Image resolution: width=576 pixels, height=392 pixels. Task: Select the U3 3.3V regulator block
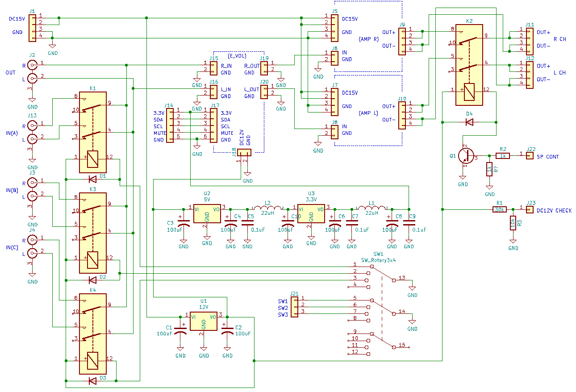(x=311, y=213)
